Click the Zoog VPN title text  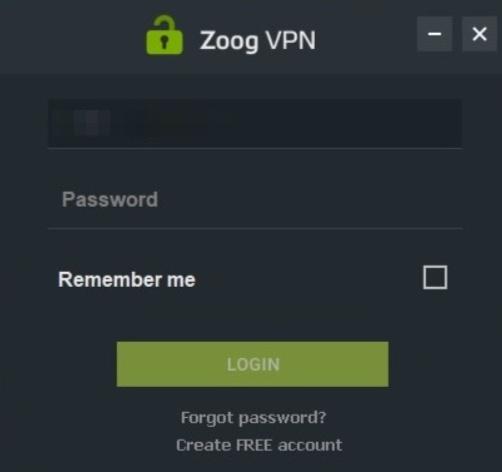[257, 41]
